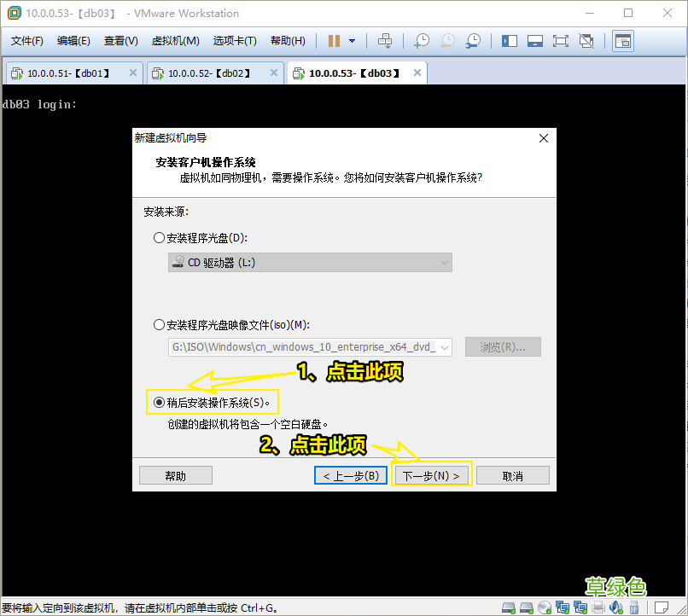This screenshot has height=616, width=688.
Task: Revert the virtual machine to its snapshot
Action: [447, 41]
